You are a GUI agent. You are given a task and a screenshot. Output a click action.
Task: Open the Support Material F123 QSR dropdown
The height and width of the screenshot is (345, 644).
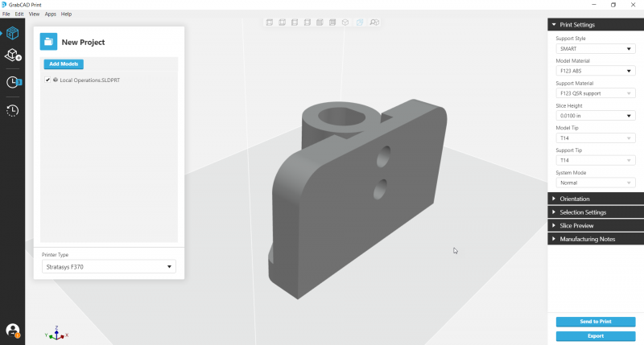(596, 93)
